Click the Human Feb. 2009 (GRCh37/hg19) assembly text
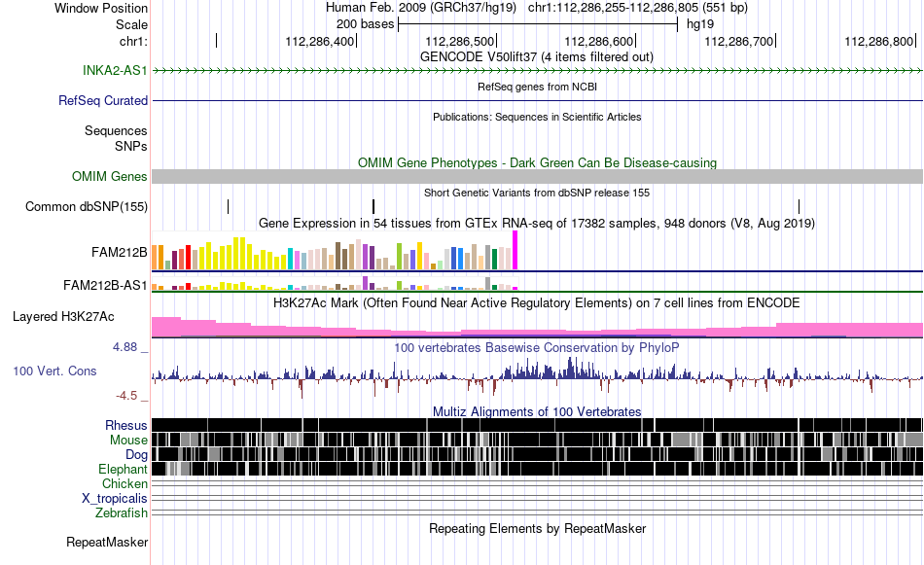This screenshot has width=924, height=565. coord(421,8)
